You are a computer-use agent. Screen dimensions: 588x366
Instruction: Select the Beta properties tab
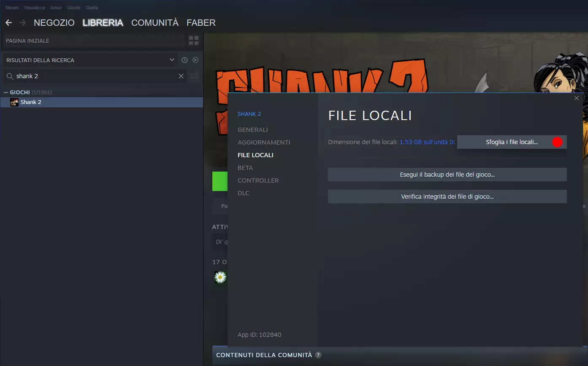245,168
